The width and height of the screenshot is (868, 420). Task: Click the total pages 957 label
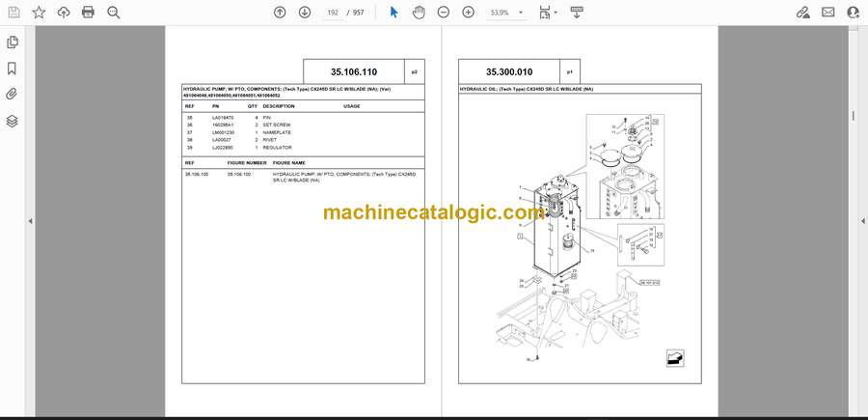point(359,13)
